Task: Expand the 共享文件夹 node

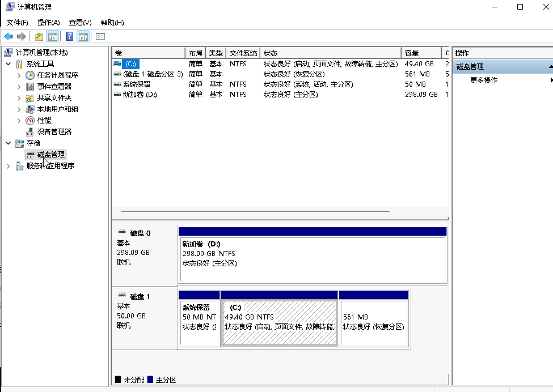Action: click(x=19, y=98)
